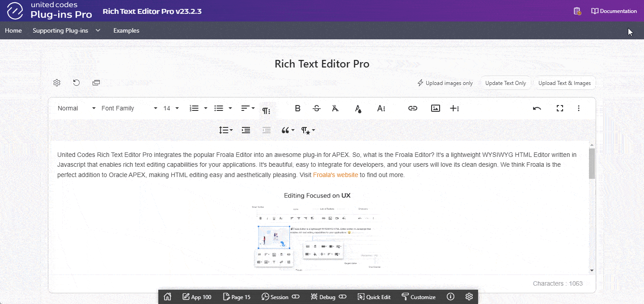Expand the Supporting Plug-ins menu
The image size is (644, 304).
pyautogui.click(x=67, y=30)
